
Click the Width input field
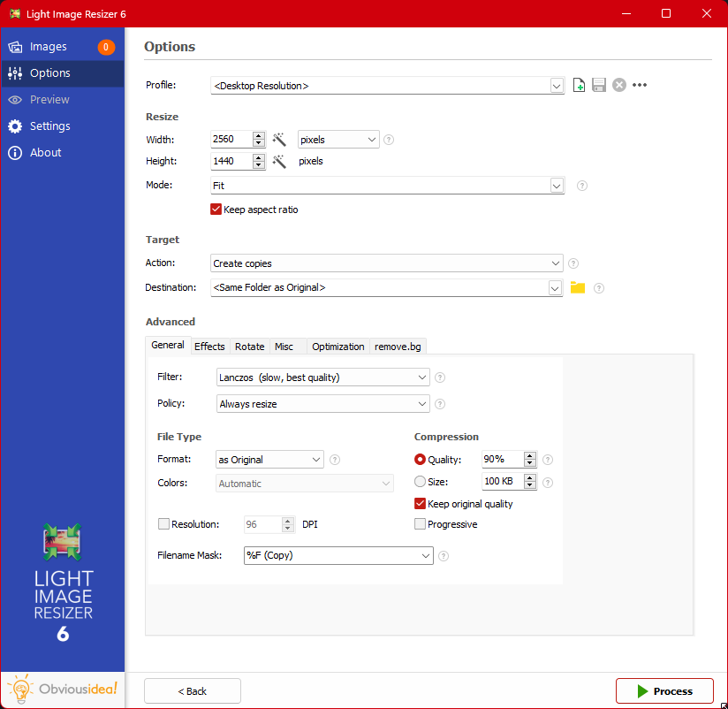click(x=231, y=140)
